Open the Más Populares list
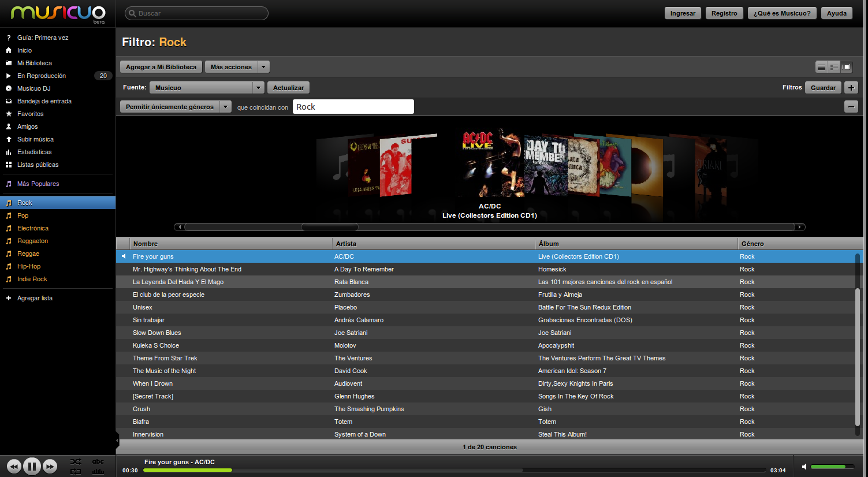 pos(38,184)
